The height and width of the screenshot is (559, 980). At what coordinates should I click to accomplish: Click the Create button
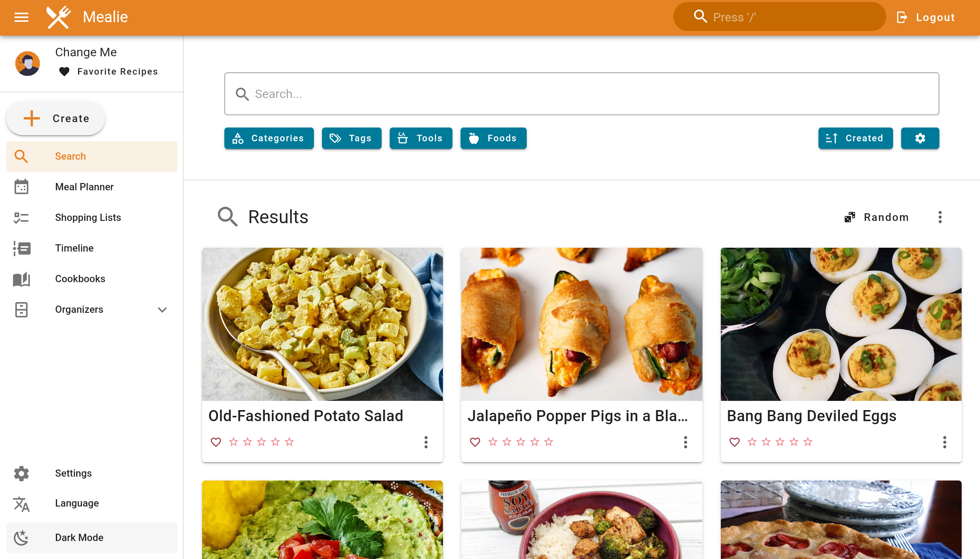56,119
